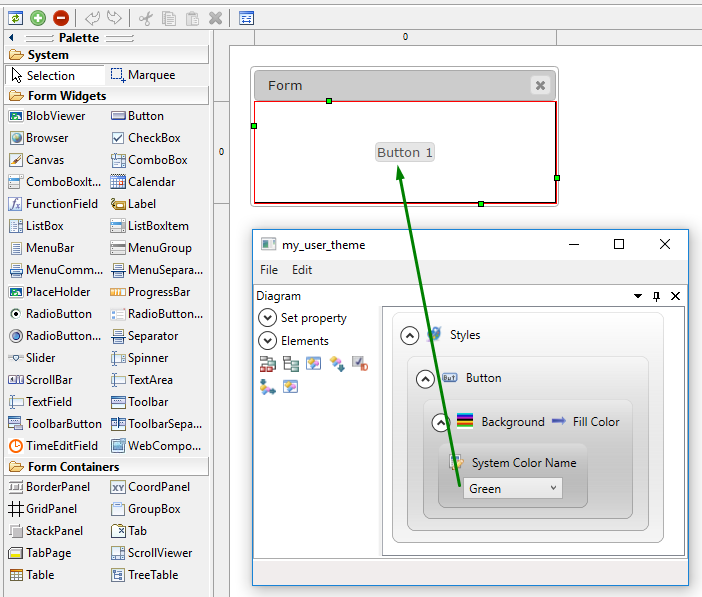The height and width of the screenshot is (597, 702).
Task: Click the Marquee selection tool
Action: (150, 75)
